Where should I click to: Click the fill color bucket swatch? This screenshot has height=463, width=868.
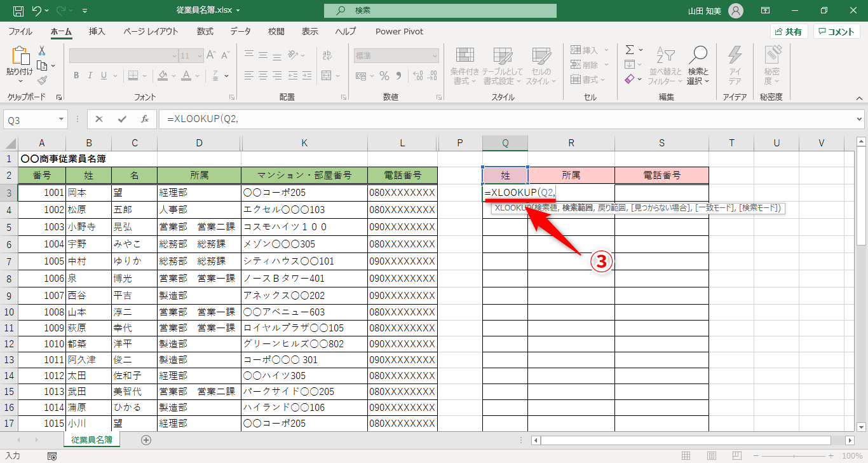click(x=163, y=76)
